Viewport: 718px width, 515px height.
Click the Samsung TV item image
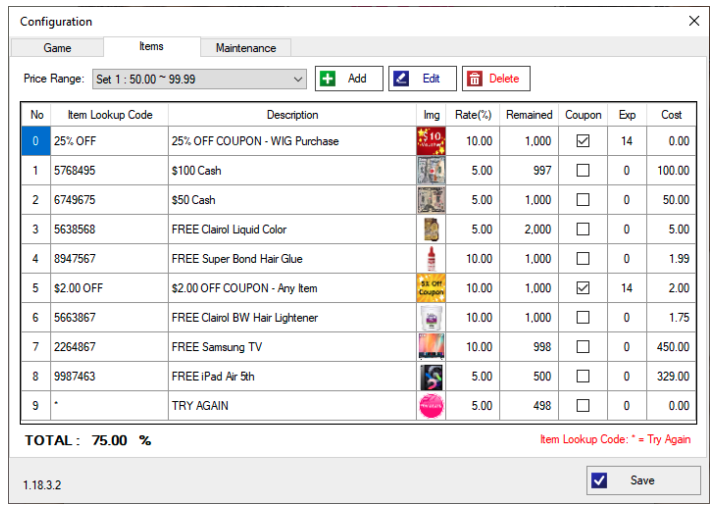click(431, 347)
